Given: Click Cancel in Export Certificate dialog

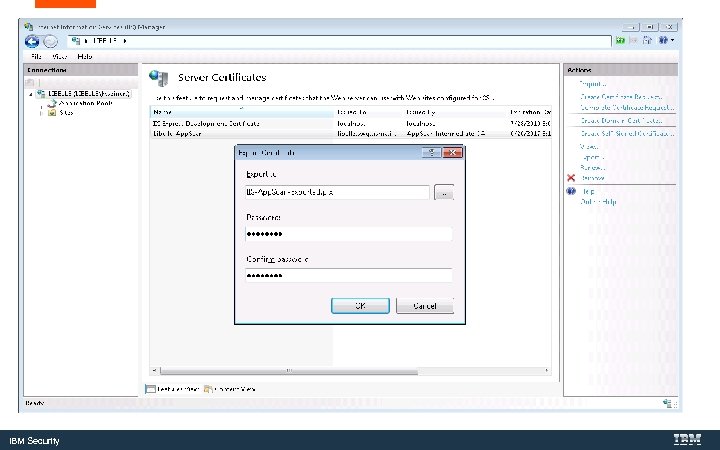Looking at the screenshot, I should (425, 306).
